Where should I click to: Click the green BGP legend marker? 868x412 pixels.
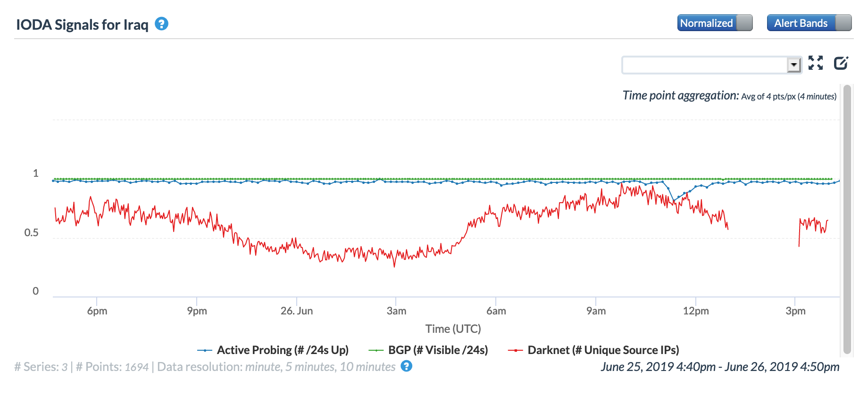pos(376,350)
